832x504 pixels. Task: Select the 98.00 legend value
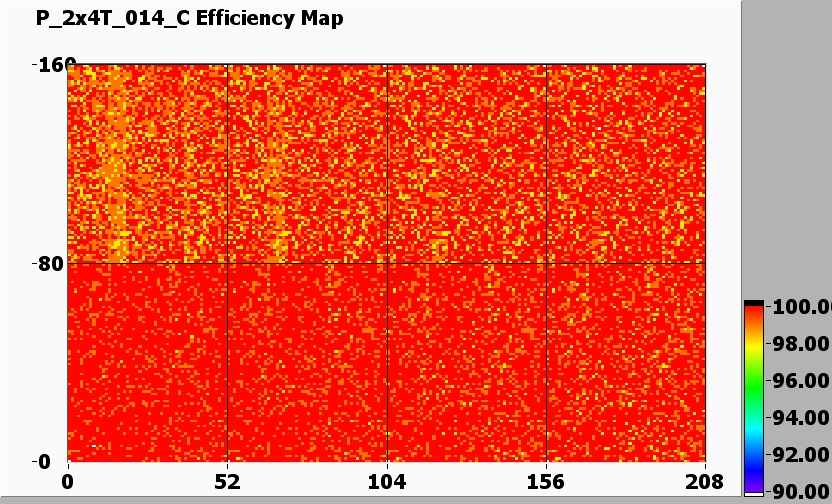click(800, 344)
